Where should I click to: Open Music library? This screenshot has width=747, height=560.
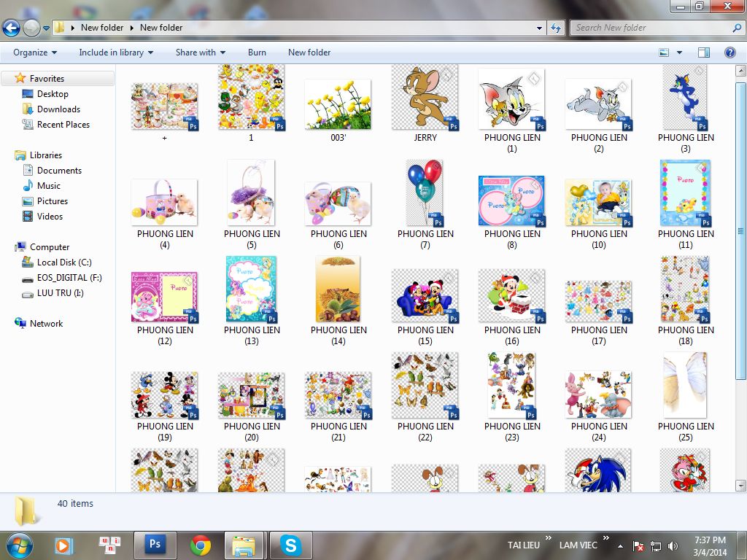(48, 186)
